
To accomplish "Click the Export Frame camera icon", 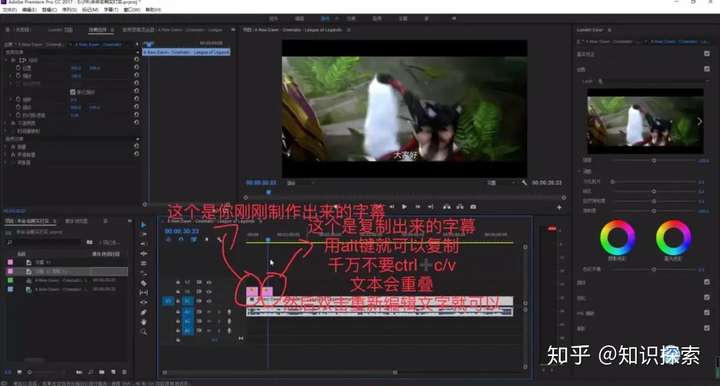I will tap(473, 207).
